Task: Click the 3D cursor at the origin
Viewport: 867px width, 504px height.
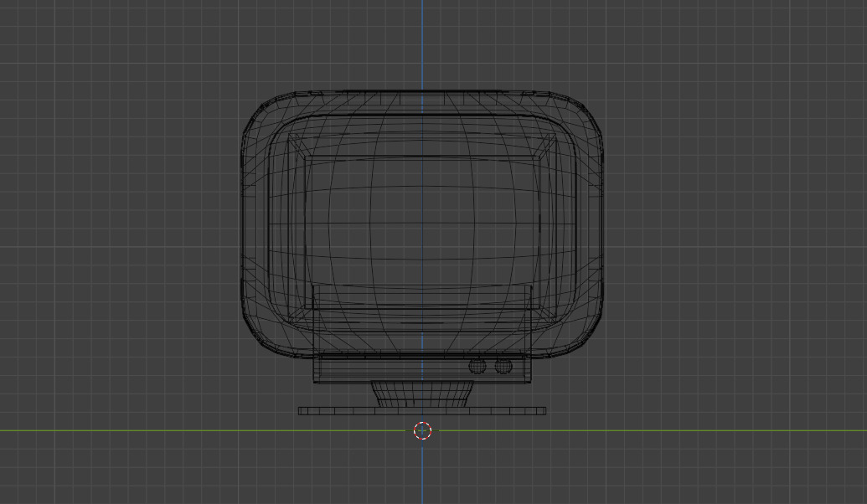Action: pos(422,430)
